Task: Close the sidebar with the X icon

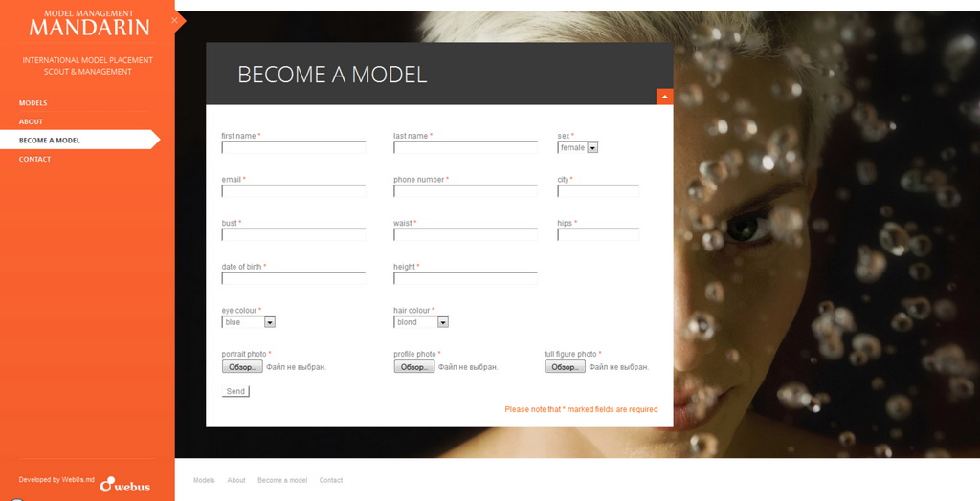Action: [x=174, y=20]
